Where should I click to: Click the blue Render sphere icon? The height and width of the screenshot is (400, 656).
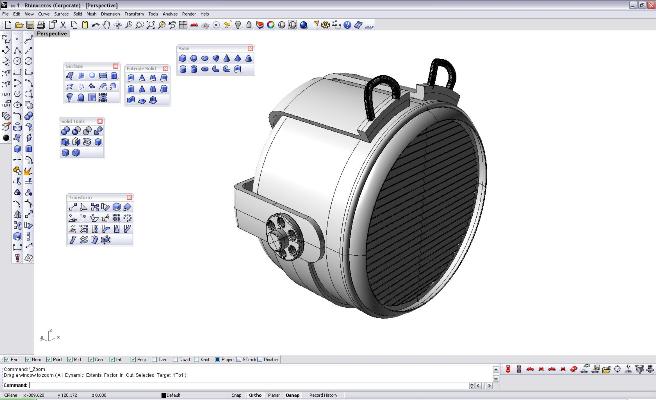304,25
